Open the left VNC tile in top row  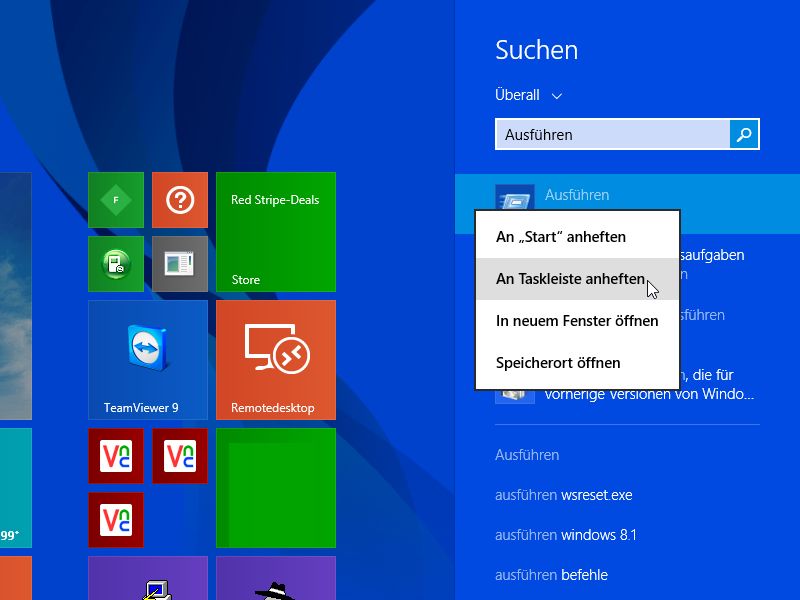116,456
